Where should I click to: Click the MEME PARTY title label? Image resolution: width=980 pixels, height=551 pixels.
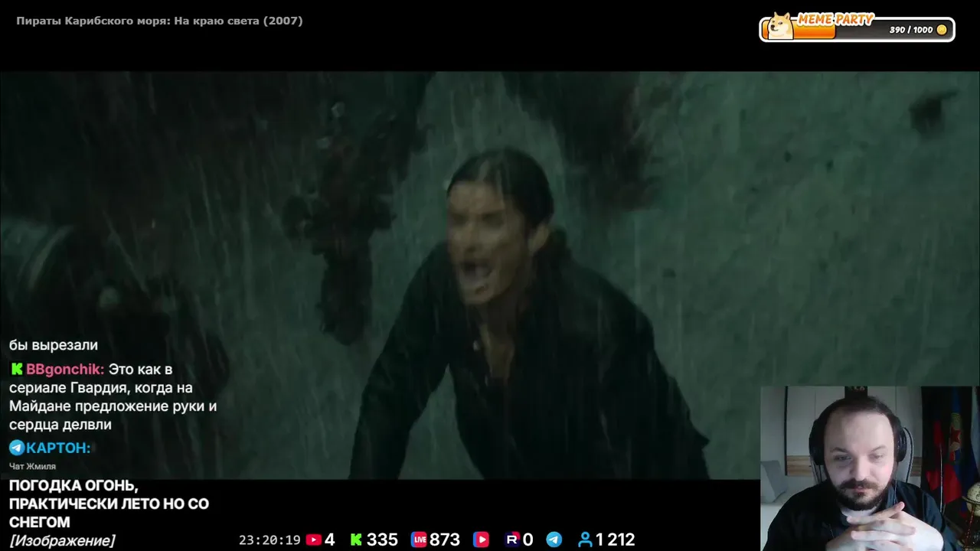tap(835, 19)
